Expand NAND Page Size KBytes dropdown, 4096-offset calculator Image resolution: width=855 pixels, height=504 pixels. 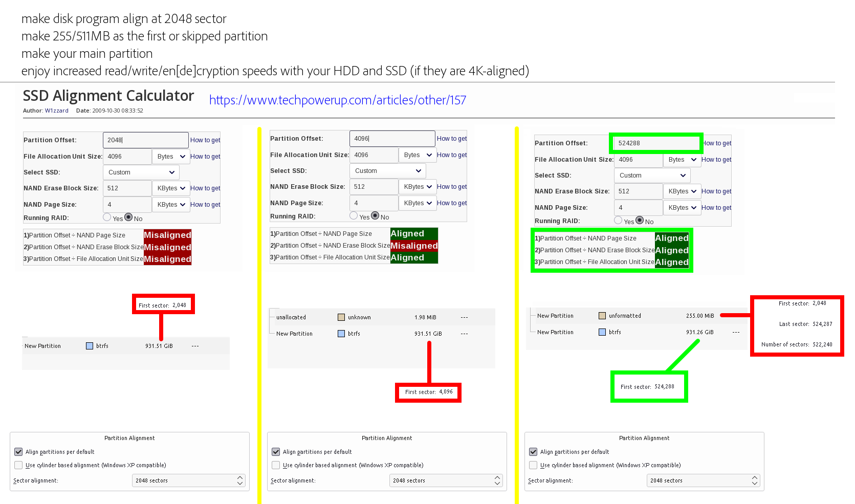click(418, 203)
